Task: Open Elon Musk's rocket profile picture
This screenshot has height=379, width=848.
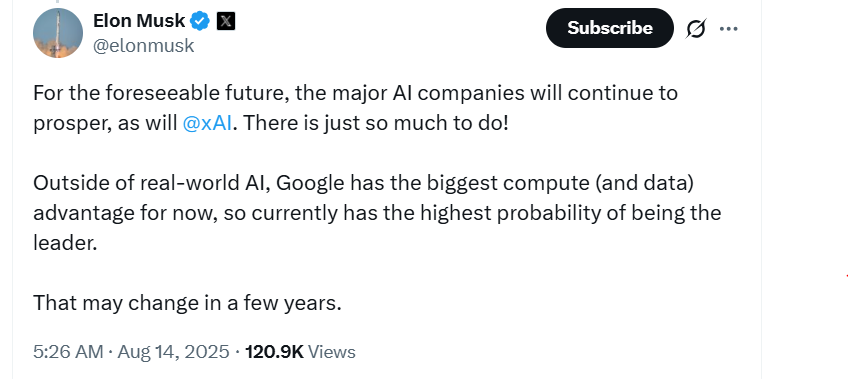Action: (x=58, y=33)
